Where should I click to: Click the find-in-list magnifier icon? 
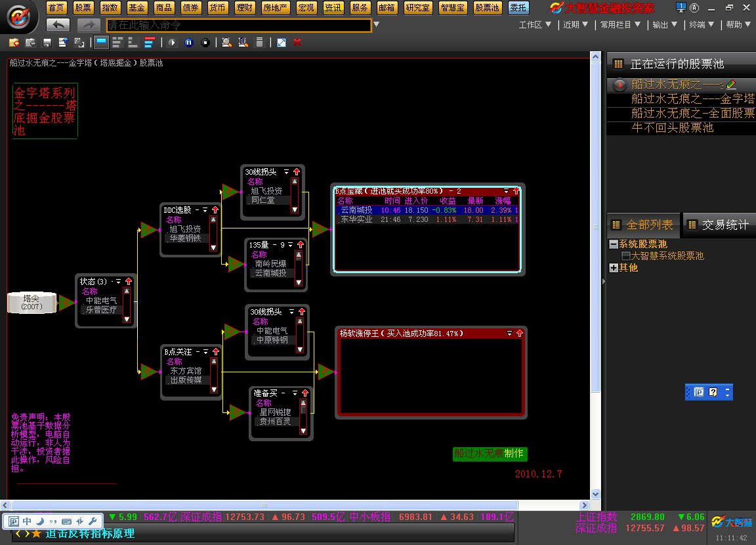pyautogui.click(x=243, y=43)
